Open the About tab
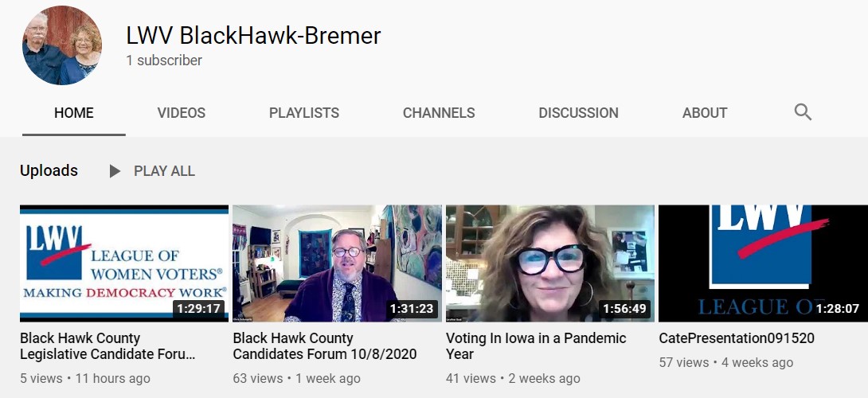This screenshot has width=868, height=398. (705, 113)
